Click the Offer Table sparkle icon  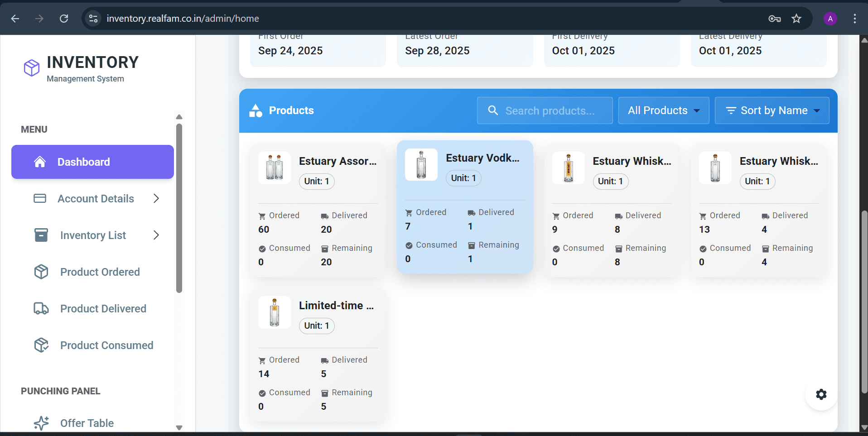pyautogui.click(x=41, y=422)
